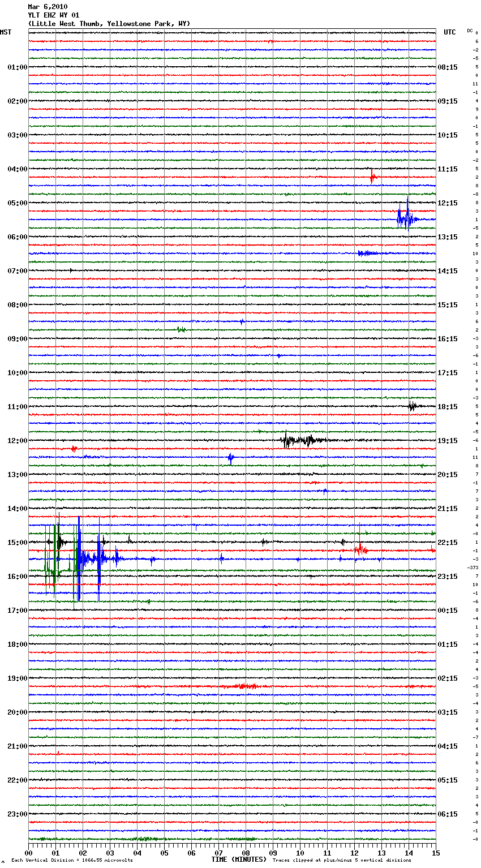481x868 pixels.
Task: Click minute tick '09' on the time axis
Action: coord(273,853)
